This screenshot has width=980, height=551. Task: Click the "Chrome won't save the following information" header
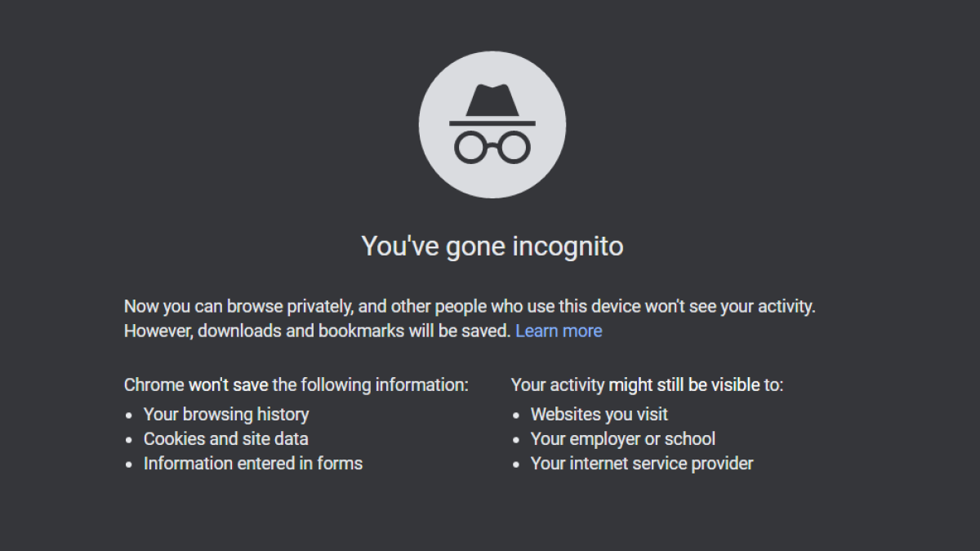(296, 384)
